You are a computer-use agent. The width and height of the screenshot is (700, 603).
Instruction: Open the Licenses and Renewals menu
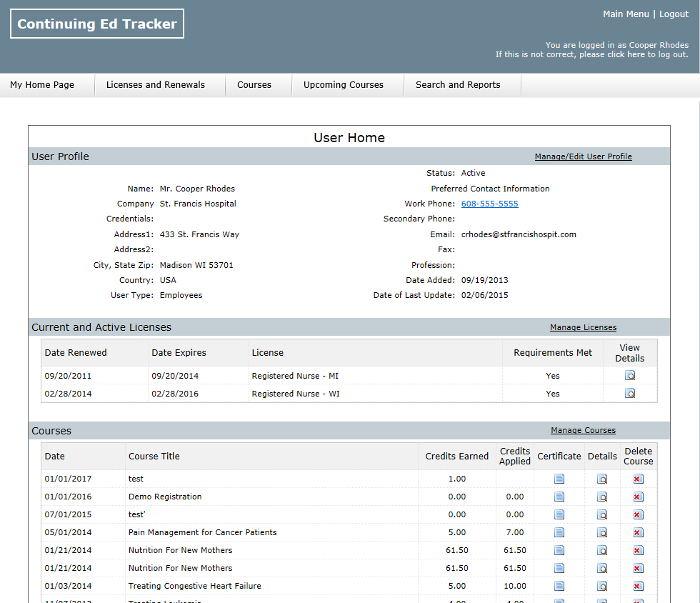click(155, 85)
